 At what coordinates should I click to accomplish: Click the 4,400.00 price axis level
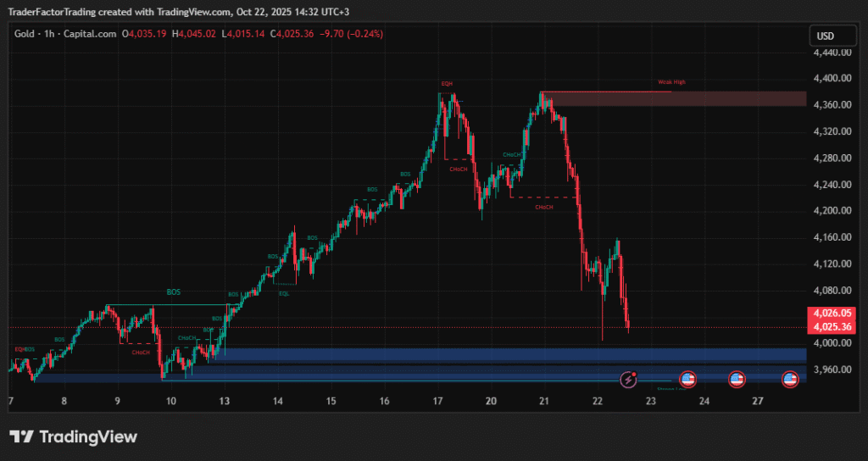tap(831, 78)
